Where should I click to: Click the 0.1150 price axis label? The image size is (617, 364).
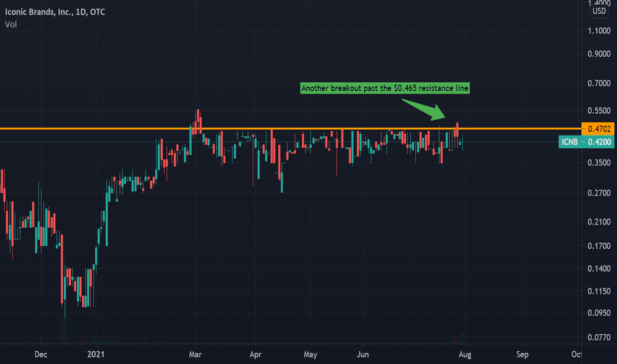pyautogui.click(x=599, y=291)
